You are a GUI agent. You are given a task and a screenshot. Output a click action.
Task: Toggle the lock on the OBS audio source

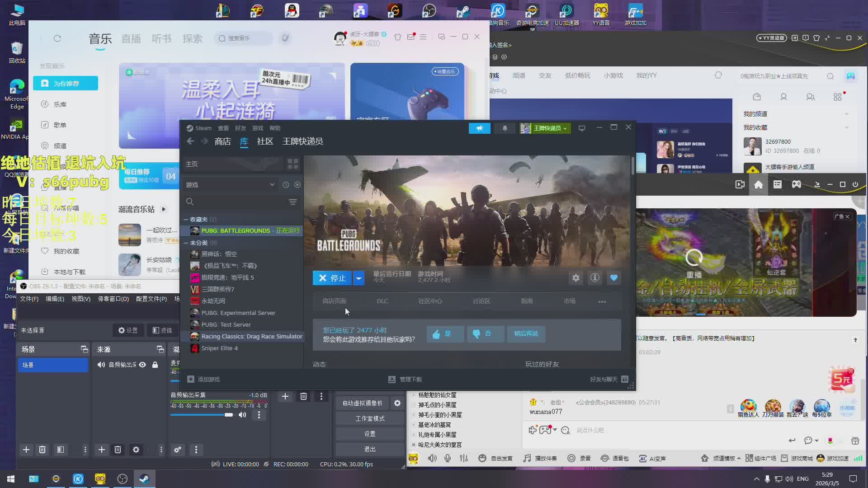[x=155, y=365]
